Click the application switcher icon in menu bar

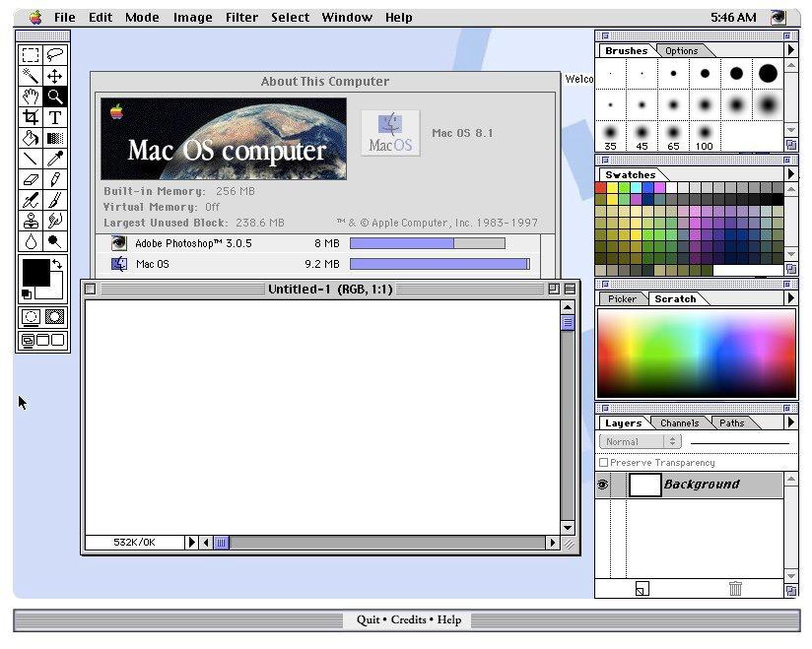[778, 18]
